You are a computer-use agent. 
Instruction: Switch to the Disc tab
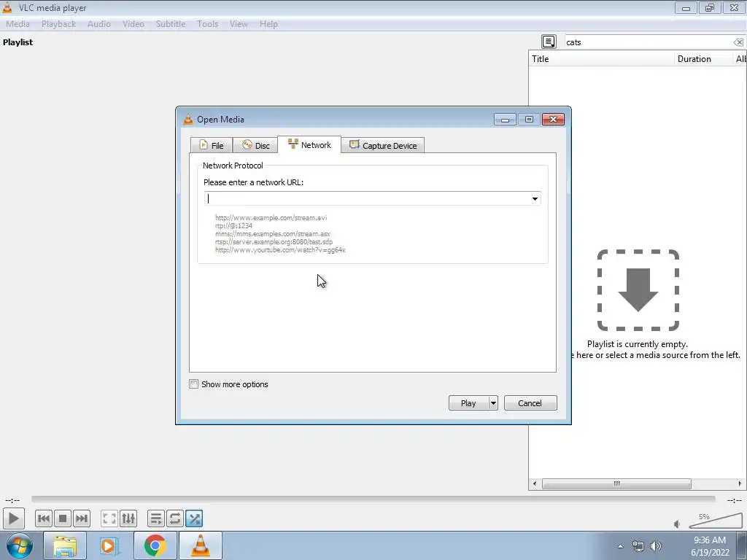255,145
